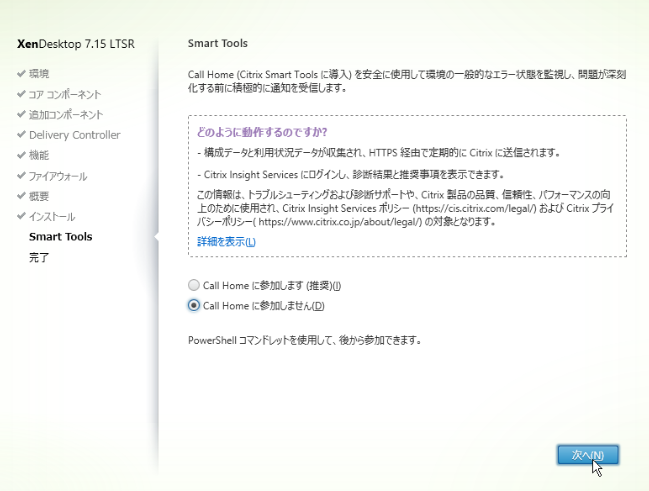649x491 pixels.
Task: Click the checkmark icon beside ファイアウォール
Action: click(x=22, y=176)
